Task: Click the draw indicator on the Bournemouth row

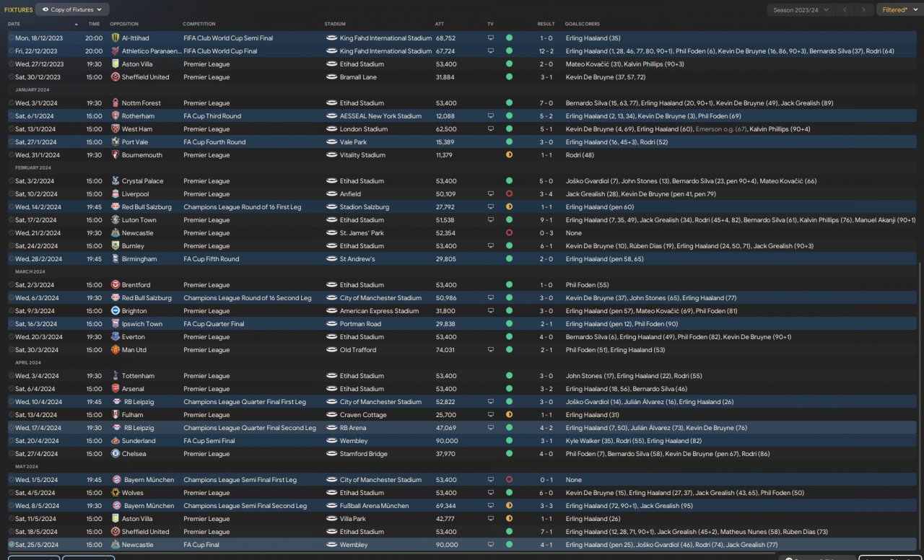Action: [x=509, y=154]
